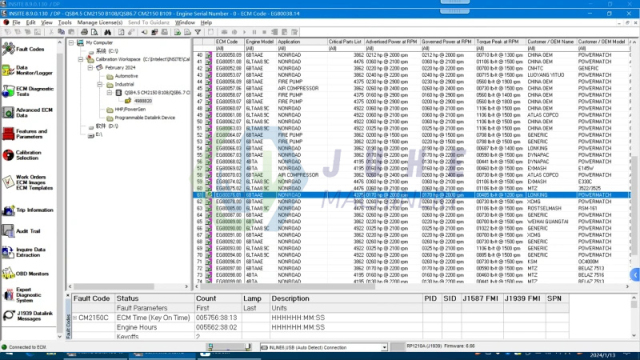Sort by Advertised Power at RPM header
The height and width of the screenshot is (360, 640).
coord(391,42)
